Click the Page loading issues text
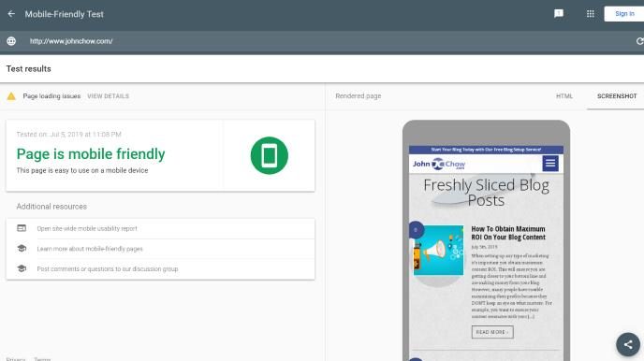The image size is (644, 361). pos(51,96)
